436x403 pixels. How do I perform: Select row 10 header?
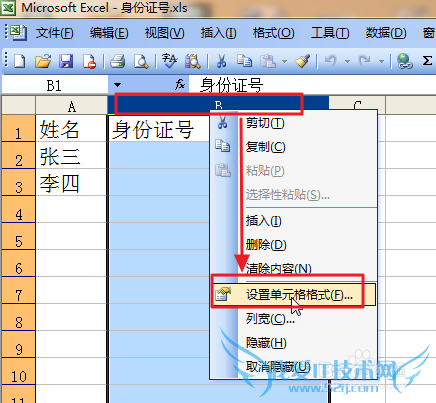18,371
